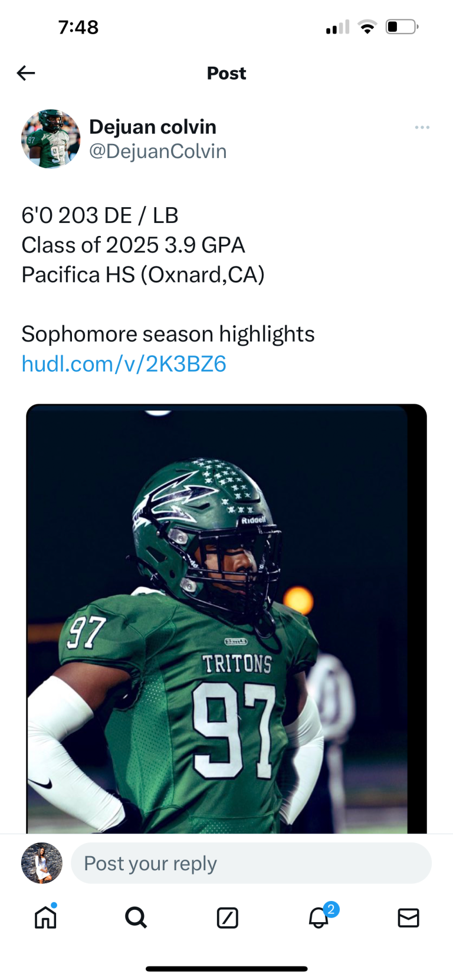This screenshot has height=980, width=453.
Task: Tap the post text "Sophomore season highlights"
Action: [x=168, y=335]
